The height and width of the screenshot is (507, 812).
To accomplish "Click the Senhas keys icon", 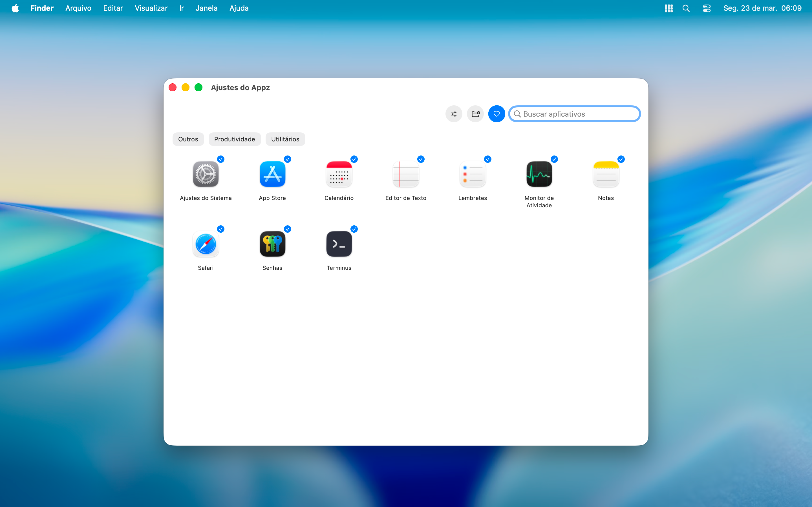I will click(x=272, y=244).
